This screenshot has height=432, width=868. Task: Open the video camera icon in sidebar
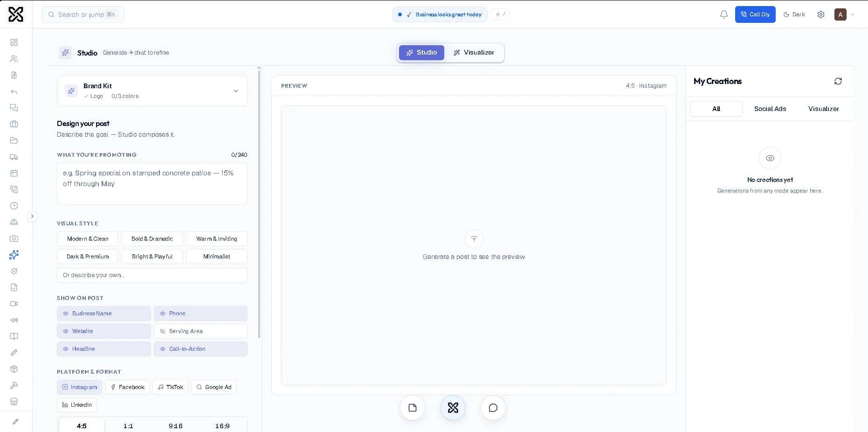14,304
